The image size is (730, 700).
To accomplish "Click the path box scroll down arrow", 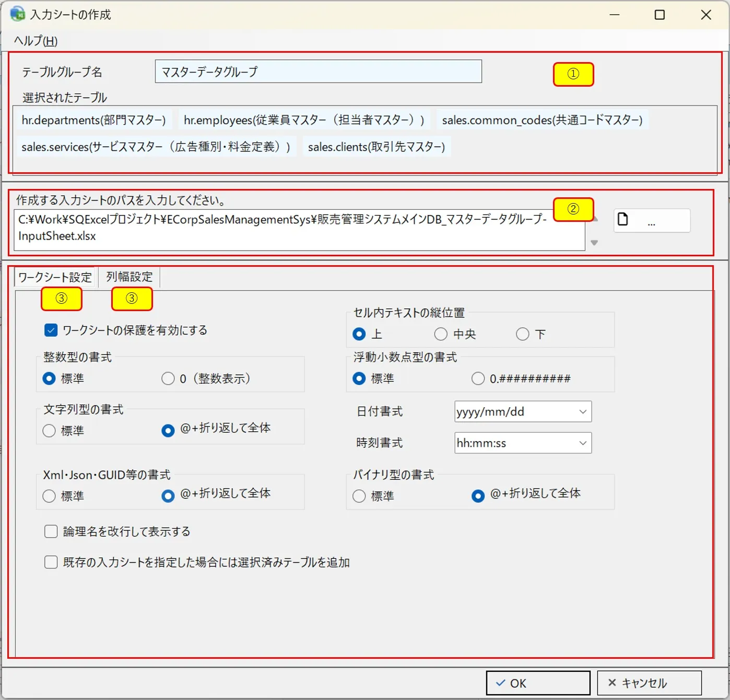I will [x=594, y=243].
